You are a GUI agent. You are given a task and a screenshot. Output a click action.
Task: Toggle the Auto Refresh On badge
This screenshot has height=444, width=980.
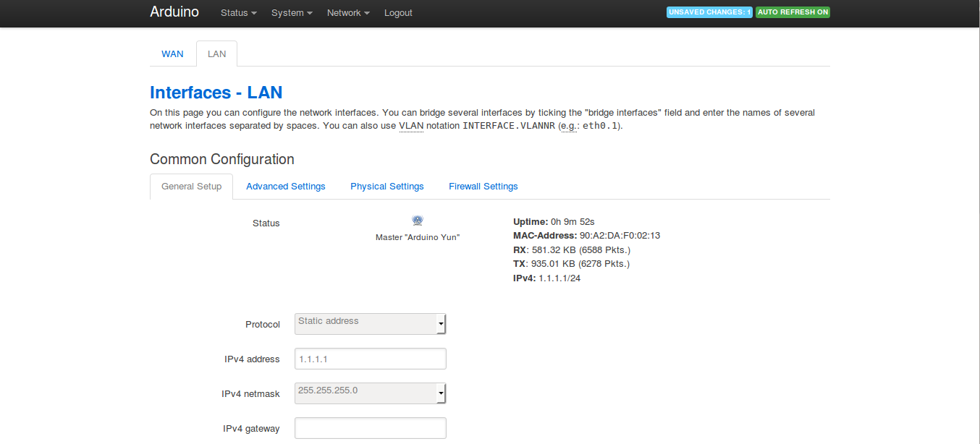(793, 12)
